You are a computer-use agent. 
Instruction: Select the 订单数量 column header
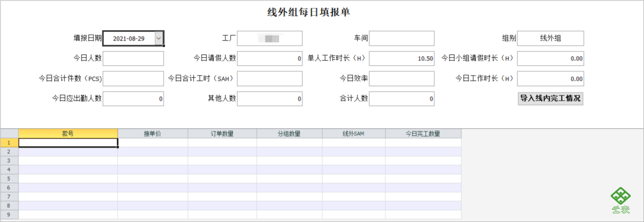coord(222,134)
